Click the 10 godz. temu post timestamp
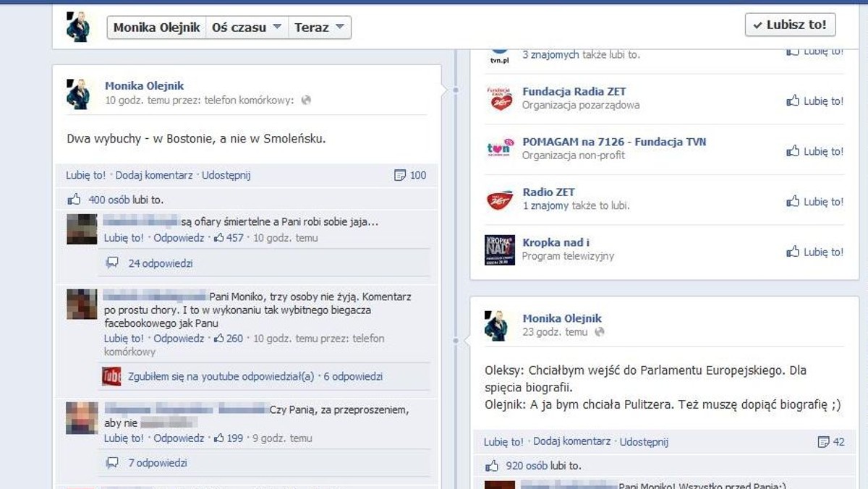The height and width of the screenshot is (489, 868). click(137, 101)
